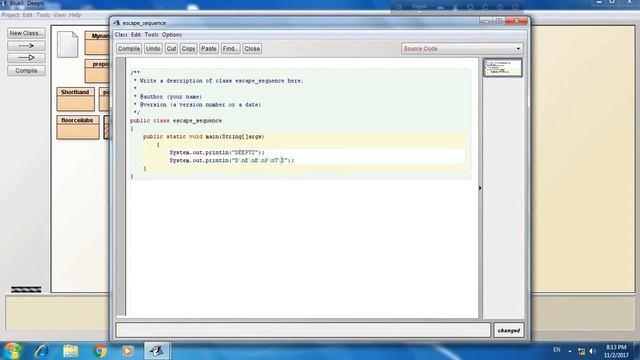This screenshot has width=640, height=360.
Task: Open the BlueJ main window View menu
Action: pyautogui.click(x=59, y=15)
